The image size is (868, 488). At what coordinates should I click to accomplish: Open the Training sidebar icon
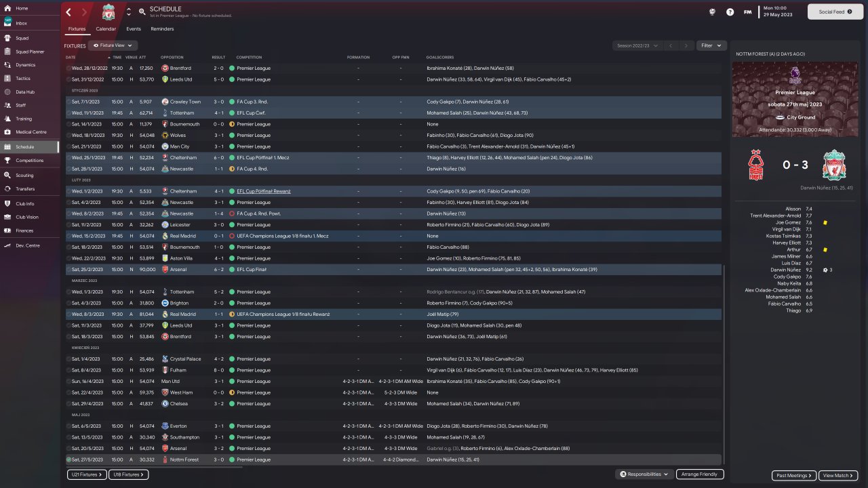tap(7, 119)
